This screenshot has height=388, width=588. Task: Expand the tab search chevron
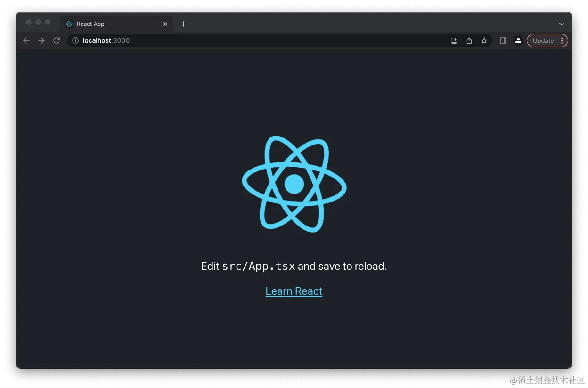tap(562, 24)
